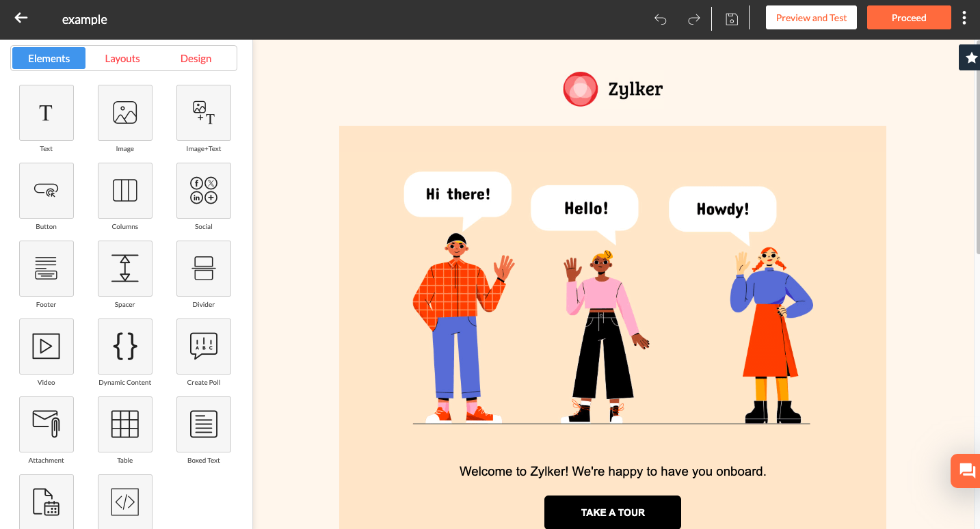Click the Zylker logo in the email header
The height and width of the screenshot is (529, 980).
[x=613, y=89]
